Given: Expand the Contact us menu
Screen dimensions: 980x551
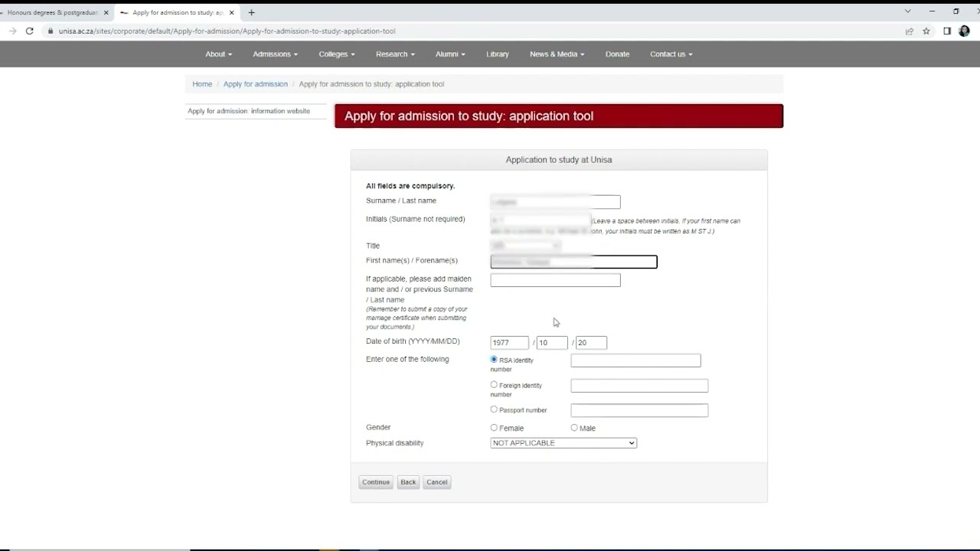Looking at the screenshot, I should [671, 54].
